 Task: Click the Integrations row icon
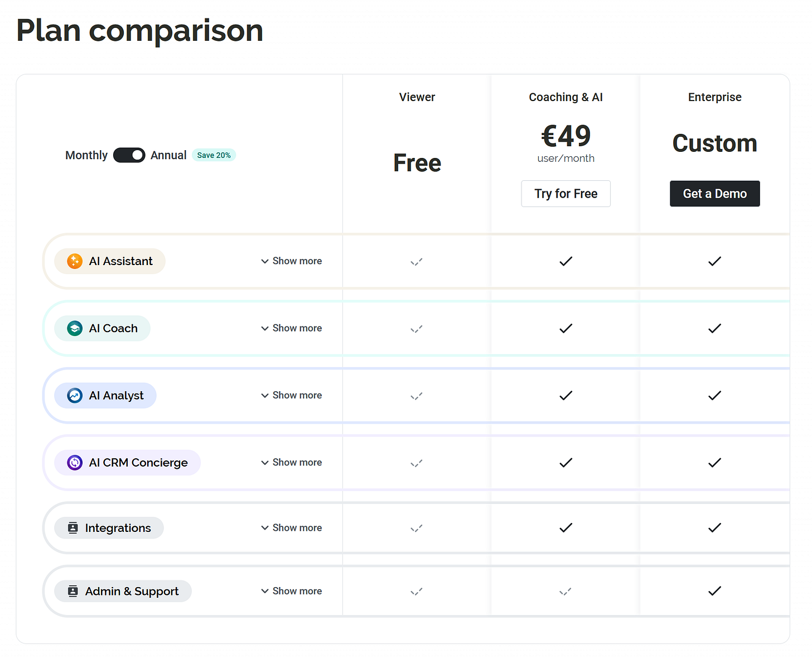73,528
